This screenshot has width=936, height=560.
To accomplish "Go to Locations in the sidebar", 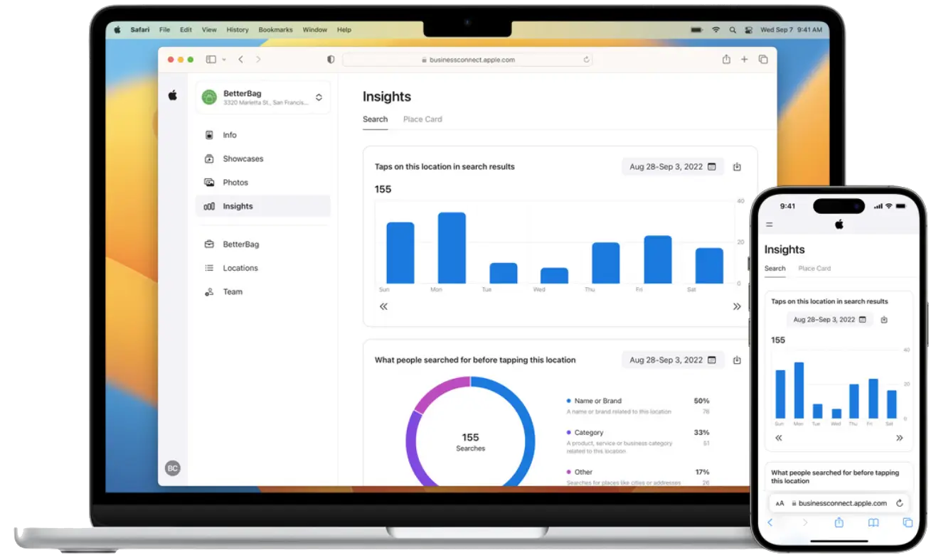I will [x=240, y=268].
